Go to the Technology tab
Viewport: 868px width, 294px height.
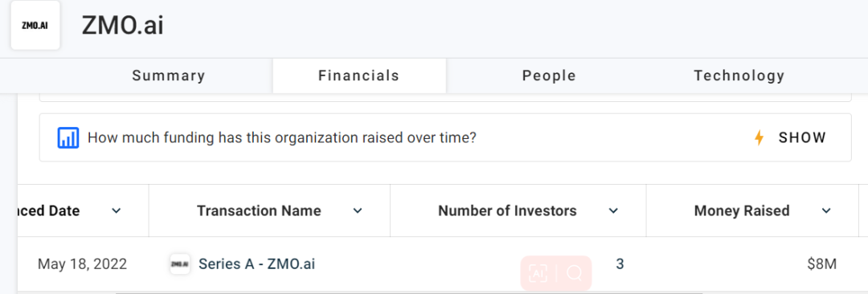coord(739,76)
